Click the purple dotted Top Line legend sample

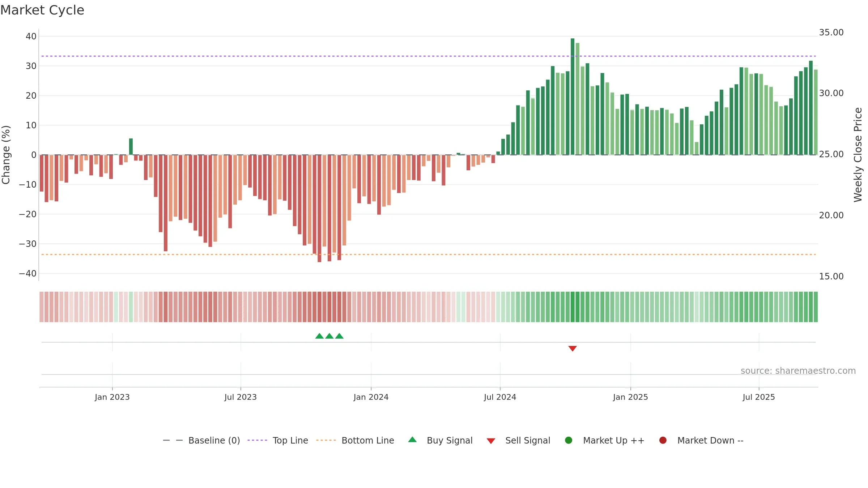(257, 440)
